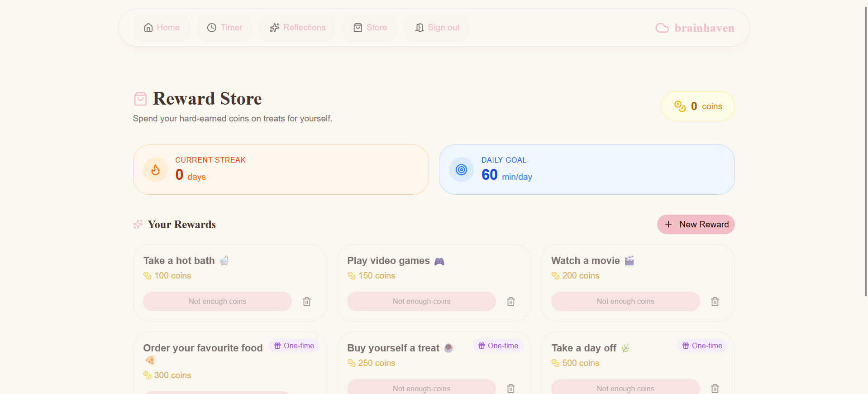The image size is (868, 394).
Task: Click the 300 coins price
Action: pyautogui.click(x=172, y=375)
